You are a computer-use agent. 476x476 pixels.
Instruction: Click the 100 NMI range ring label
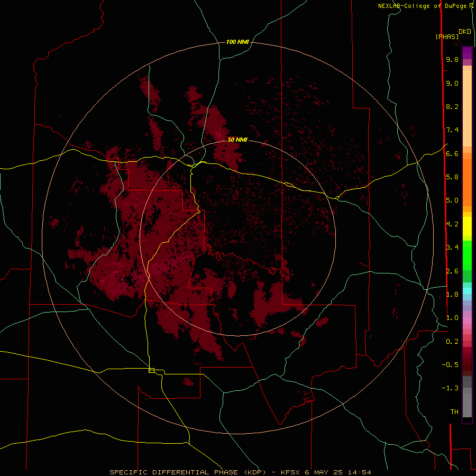(x=237, y=42)
